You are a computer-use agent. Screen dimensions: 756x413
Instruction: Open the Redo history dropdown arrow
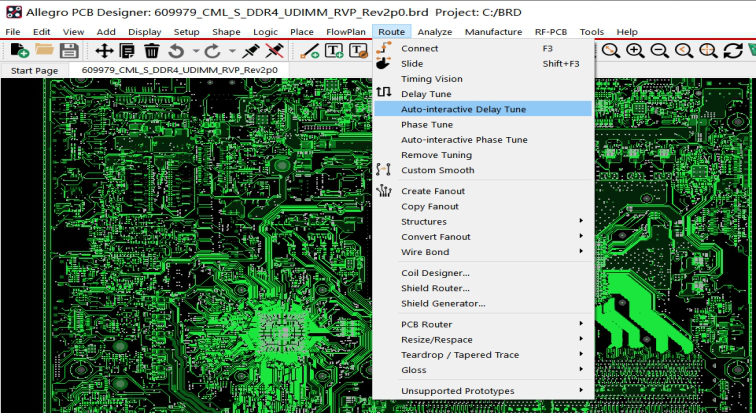click(232, 51)
